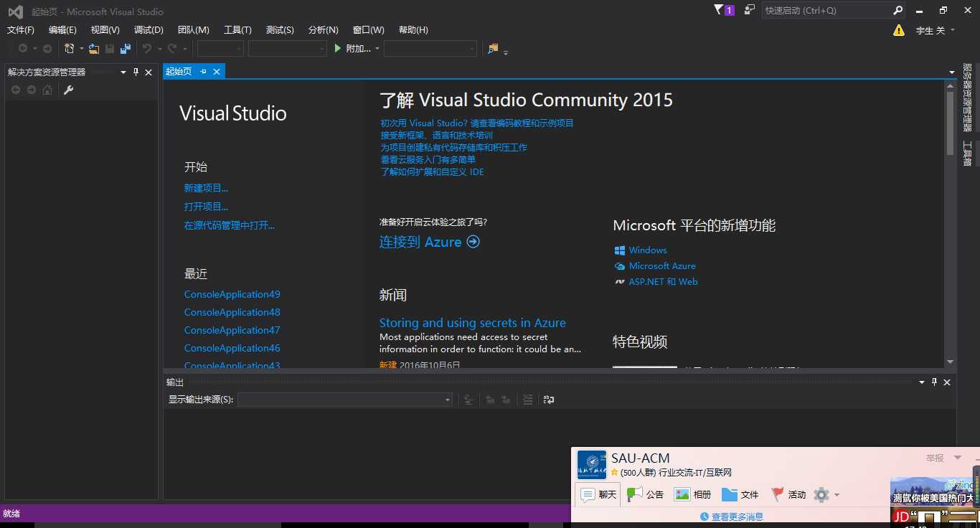
Task: Click the start page vertical scrollbar thumb
Action: pyautogui.click(x=951, y=122)
